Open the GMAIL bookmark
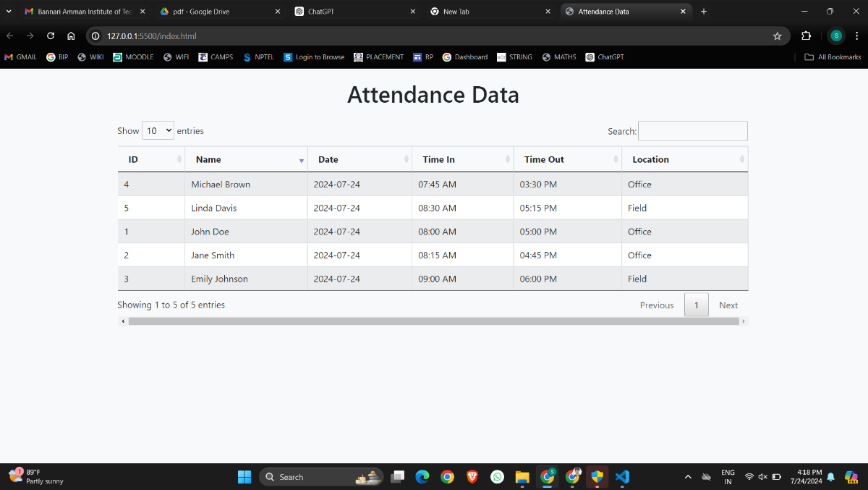This screenshot has width=868, height=490. pos(20,57)
